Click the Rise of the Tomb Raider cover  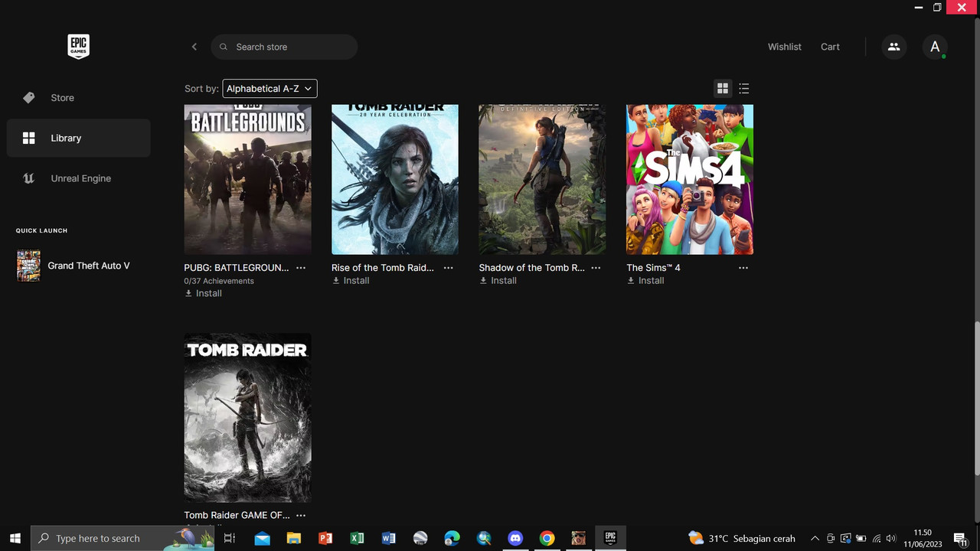[395, 179]
